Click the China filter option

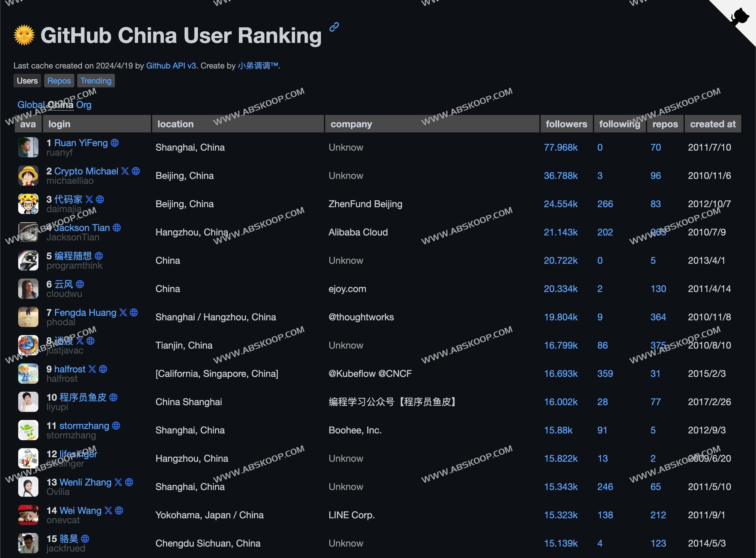coord(61,104)
